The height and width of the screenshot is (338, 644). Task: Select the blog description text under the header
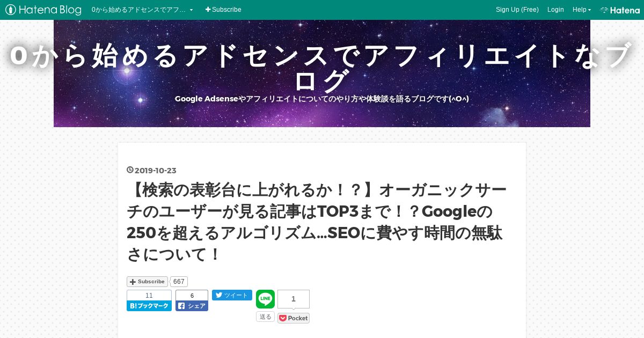[x=322, y=99]
